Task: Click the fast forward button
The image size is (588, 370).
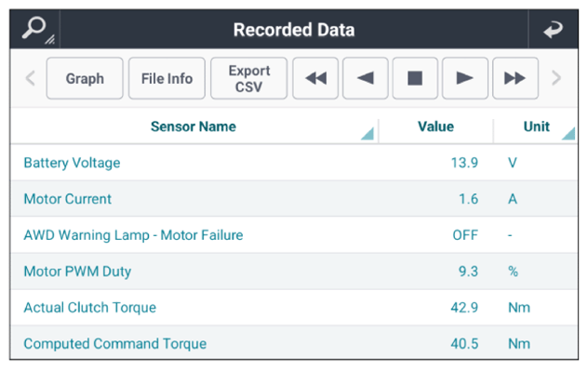Action: [x=515, y=78]
